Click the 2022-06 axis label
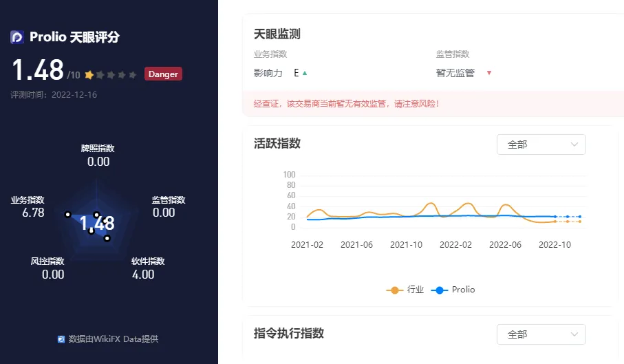Screen dimensions: 624x364 point(505,245)
